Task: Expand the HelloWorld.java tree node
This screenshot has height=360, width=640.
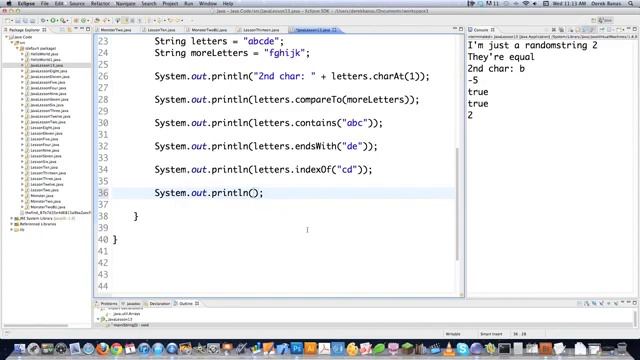Action: pos(22,54)
